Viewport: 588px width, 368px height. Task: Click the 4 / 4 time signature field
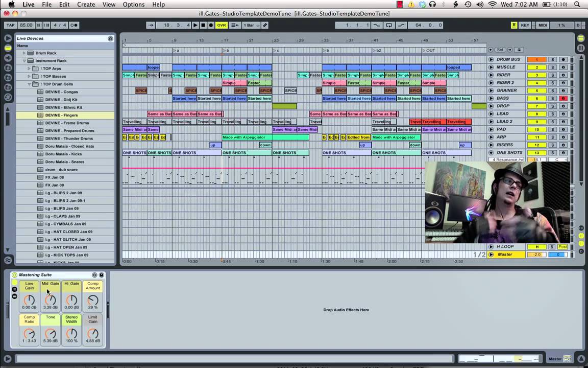(60, 25)
